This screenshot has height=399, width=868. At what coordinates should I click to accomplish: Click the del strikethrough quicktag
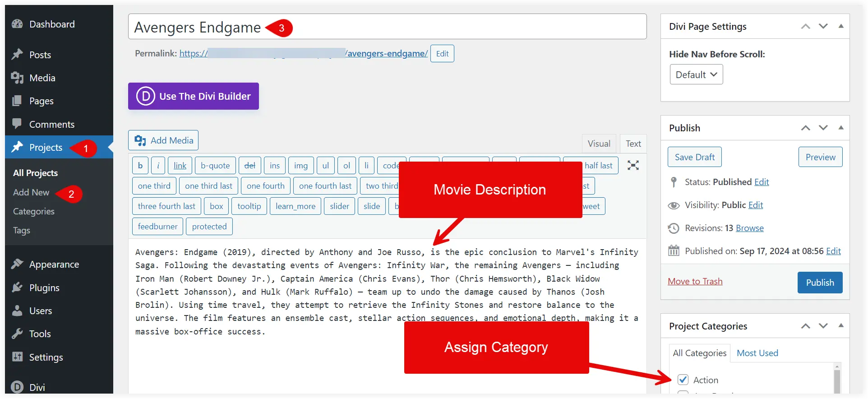coord(249,166)
